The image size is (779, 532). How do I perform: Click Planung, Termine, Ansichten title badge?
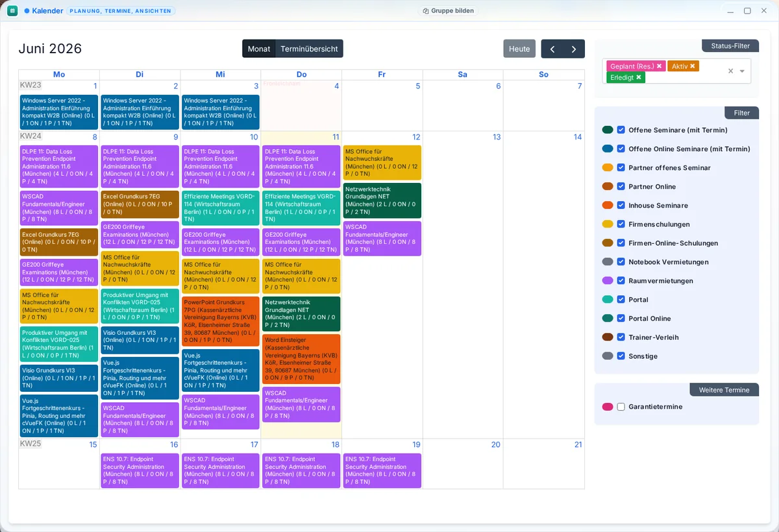121,11
